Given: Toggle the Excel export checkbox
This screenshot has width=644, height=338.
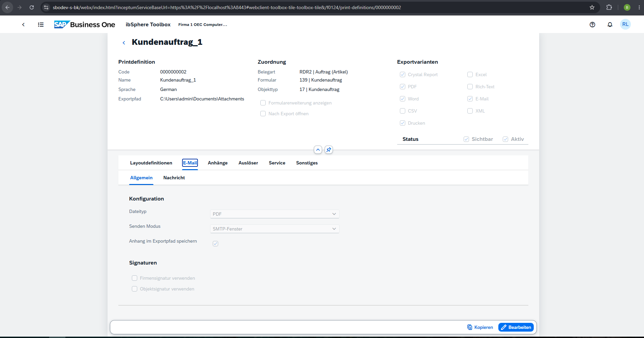Looking at the screenshot, I should pos(470,74).
